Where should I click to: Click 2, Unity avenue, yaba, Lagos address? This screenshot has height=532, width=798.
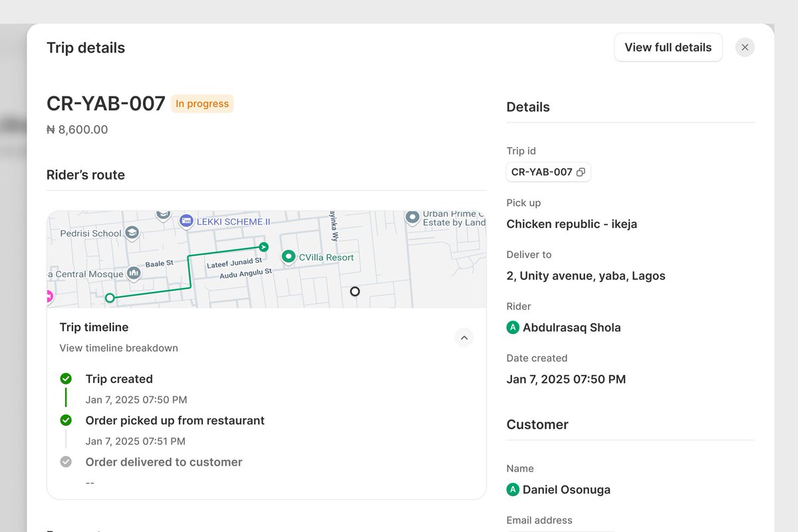pyautogui.click(x=586, y=276)
